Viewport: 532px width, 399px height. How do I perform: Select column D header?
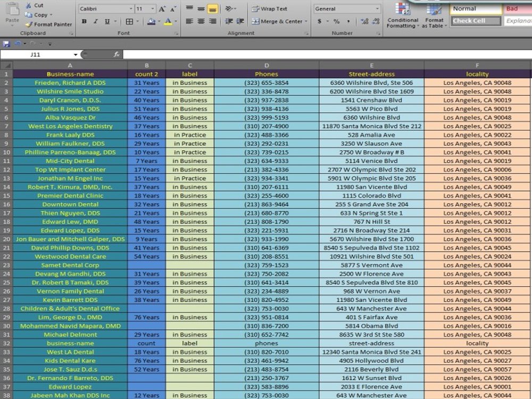pos(267,65)
